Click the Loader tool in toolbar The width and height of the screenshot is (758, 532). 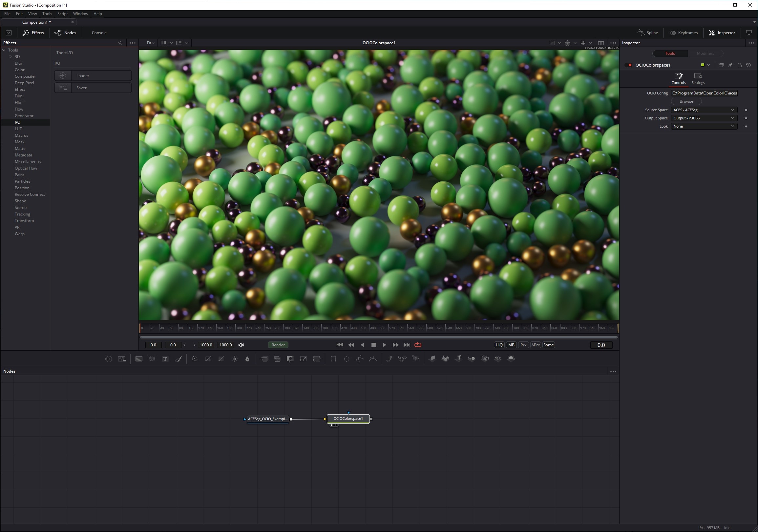point(108,359)
